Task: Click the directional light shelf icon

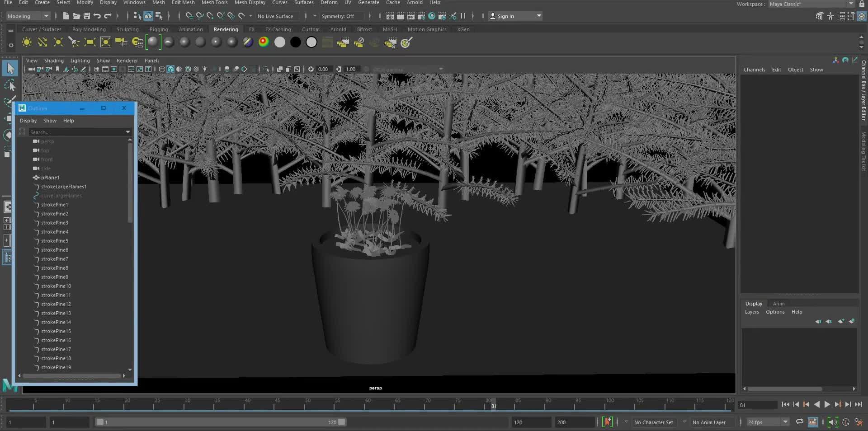Action: 42,42
